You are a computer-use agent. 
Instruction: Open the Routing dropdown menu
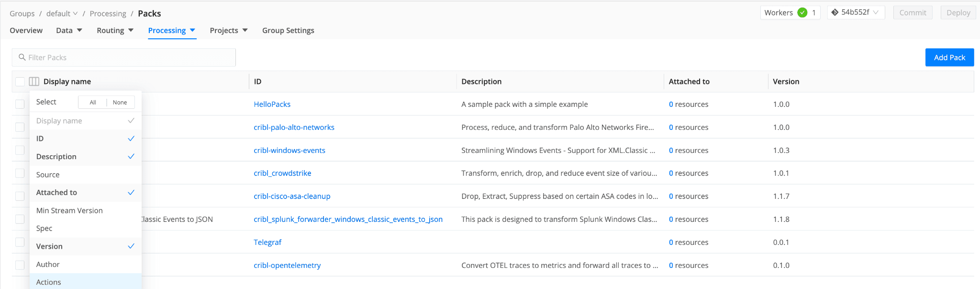(115, 30)
